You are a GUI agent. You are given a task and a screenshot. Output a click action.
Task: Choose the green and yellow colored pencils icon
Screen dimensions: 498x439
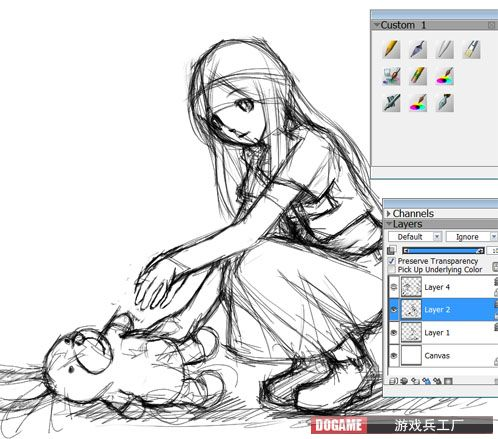point(418,76)
